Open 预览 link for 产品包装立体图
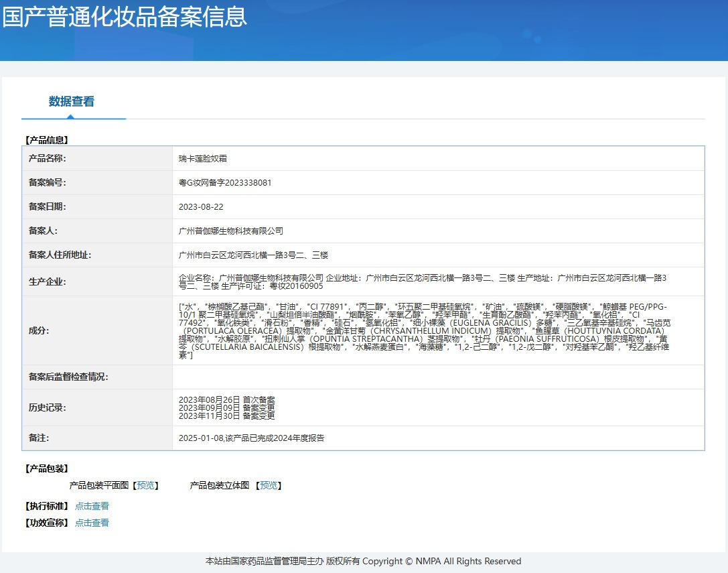The width and height of the screenshot is (728, 573). (269, 485)
